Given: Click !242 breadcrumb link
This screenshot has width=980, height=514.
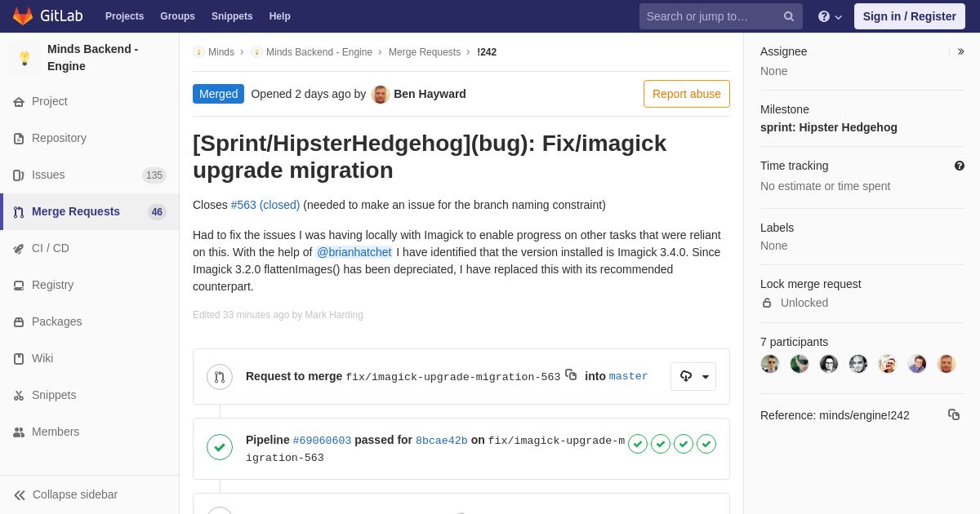Looking at the screenshot, I should (487, 52).
